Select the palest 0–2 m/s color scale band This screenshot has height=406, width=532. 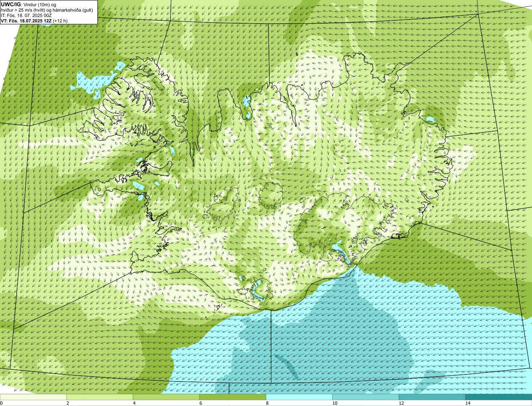33,397
